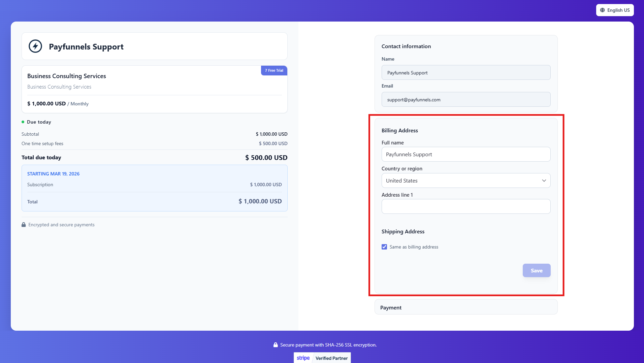Click the 7 Free Trial badge

point(274,70)
